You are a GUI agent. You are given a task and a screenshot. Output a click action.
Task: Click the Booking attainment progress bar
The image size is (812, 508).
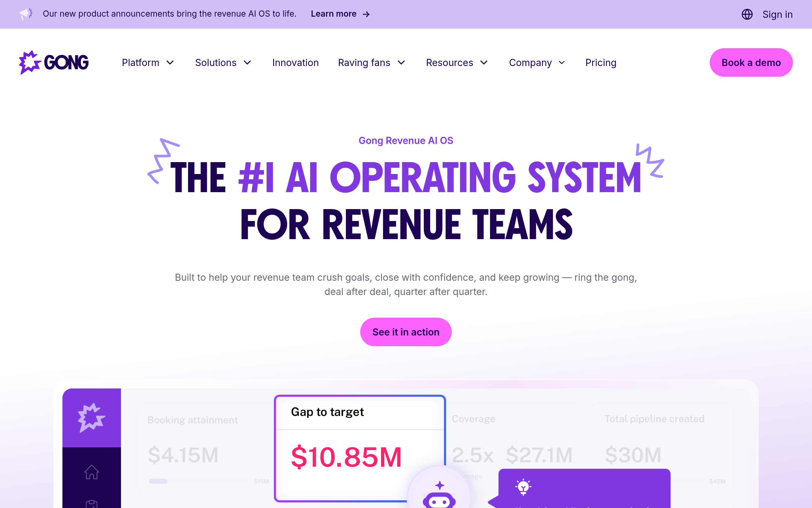tap(198, 481)
